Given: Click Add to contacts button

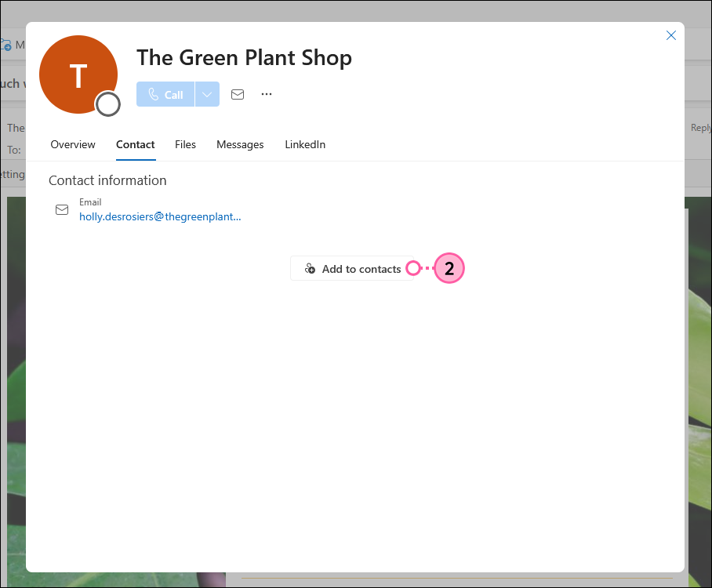Looking at the screenshot, I should pos(353,269).
